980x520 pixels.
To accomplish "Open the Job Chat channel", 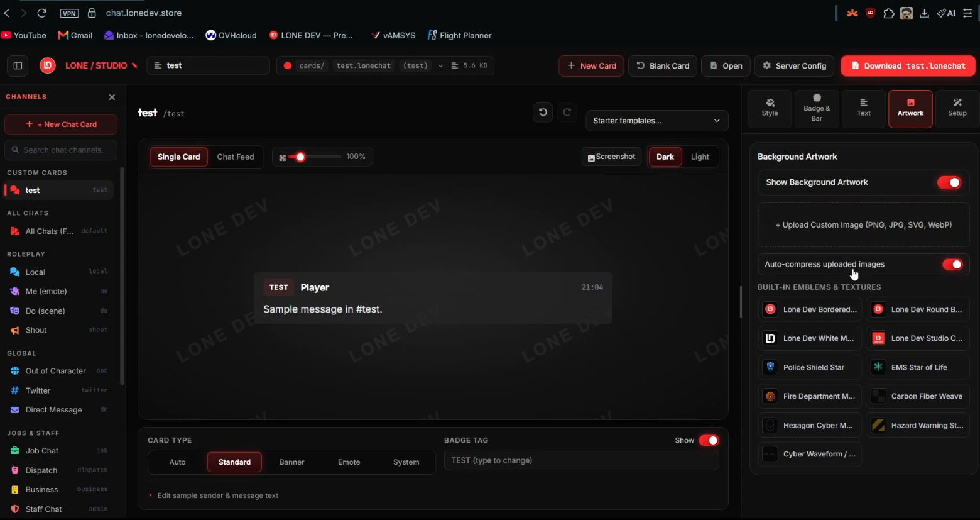I will (59, 451).
